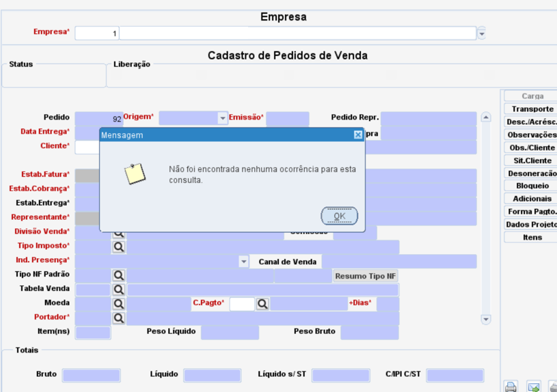Screen dimensions: 557x392
Task: Open the Desc./Acrésc. side button
Action: point(532,122)
